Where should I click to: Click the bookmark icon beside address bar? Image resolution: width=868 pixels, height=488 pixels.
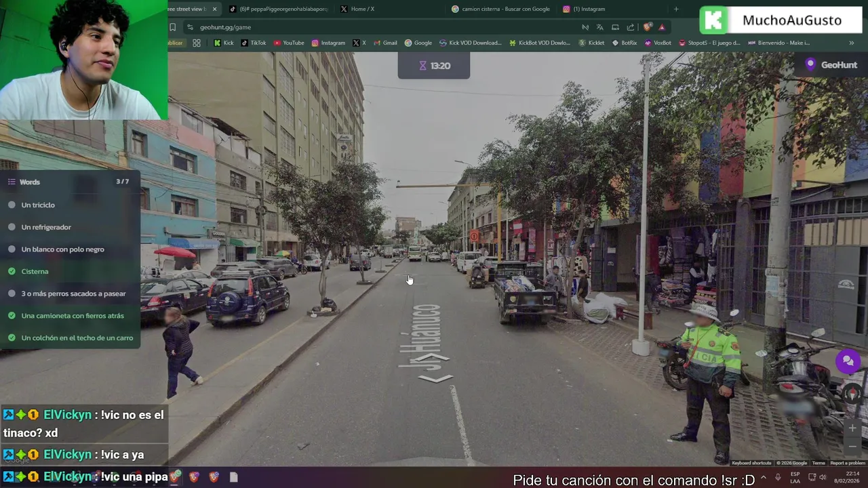point(172,27)
